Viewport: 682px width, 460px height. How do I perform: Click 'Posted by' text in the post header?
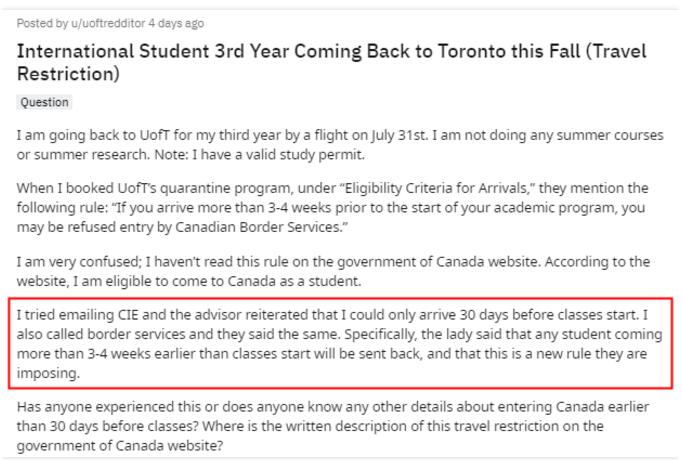[39, 24]
